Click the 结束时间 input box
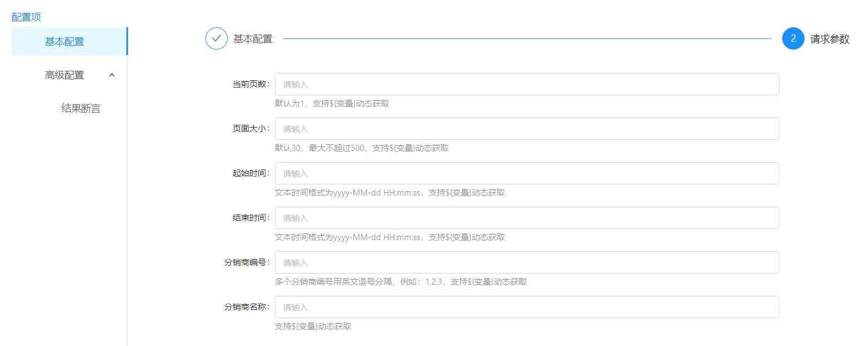The height and width of the screenshot is (346, 868). tap(527, 218)
